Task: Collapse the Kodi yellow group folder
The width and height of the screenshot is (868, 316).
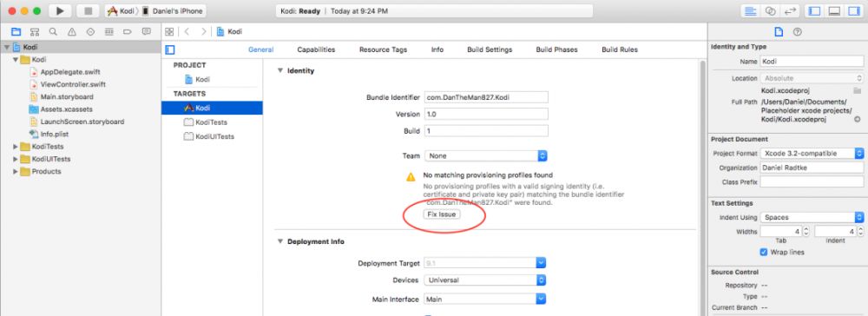Action: [16, 60]
